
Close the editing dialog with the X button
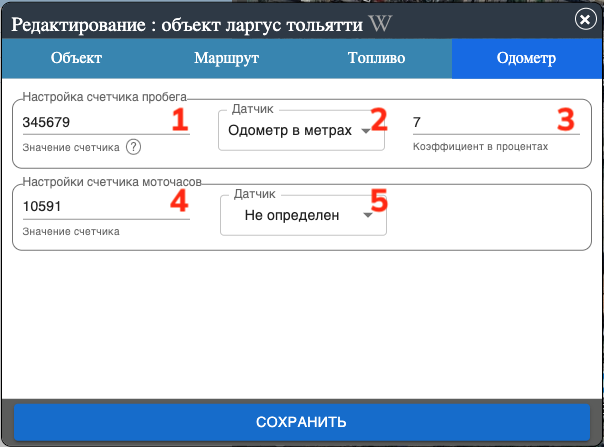coord(584,20)
